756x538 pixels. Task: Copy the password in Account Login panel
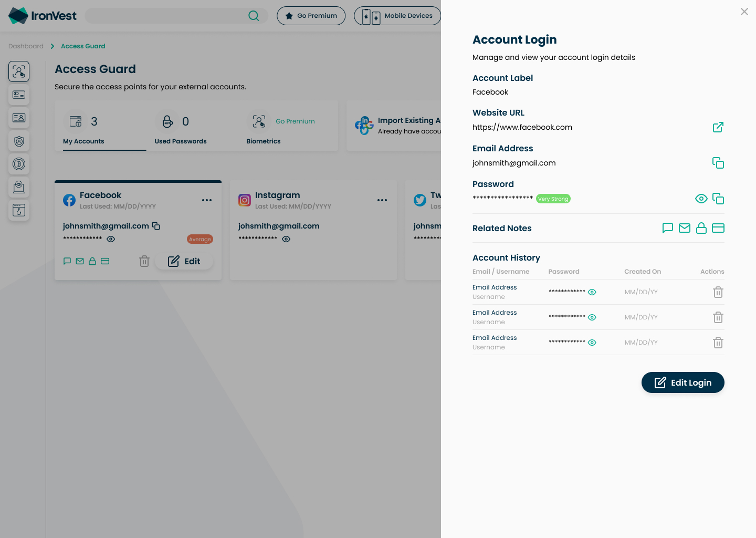coord(718,199)
